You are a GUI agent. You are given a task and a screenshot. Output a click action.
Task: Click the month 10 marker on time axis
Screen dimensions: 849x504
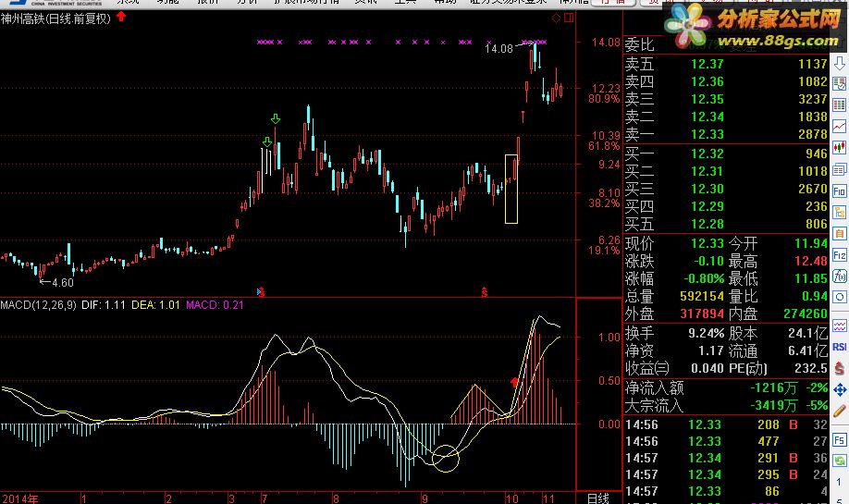click(x=512, y=498)
